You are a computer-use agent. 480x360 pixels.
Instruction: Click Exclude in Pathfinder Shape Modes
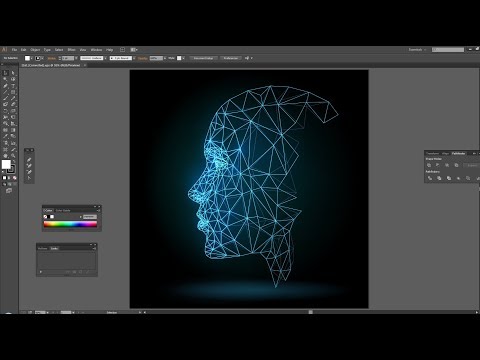[456, 165]
